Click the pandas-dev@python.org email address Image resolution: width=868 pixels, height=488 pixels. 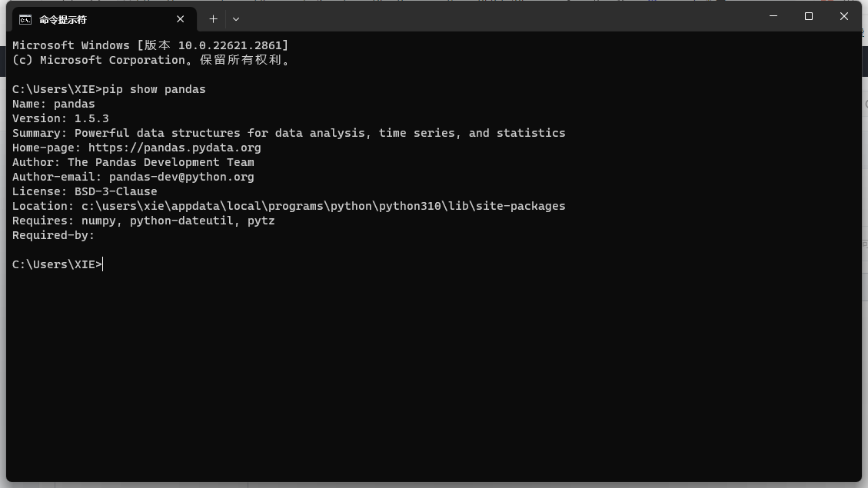pos(181,177)
